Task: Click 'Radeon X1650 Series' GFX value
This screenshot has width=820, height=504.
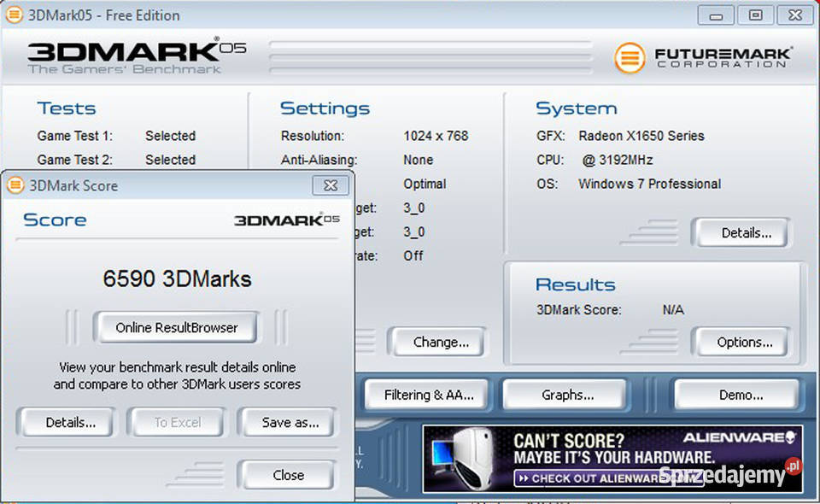Action: 641,136
